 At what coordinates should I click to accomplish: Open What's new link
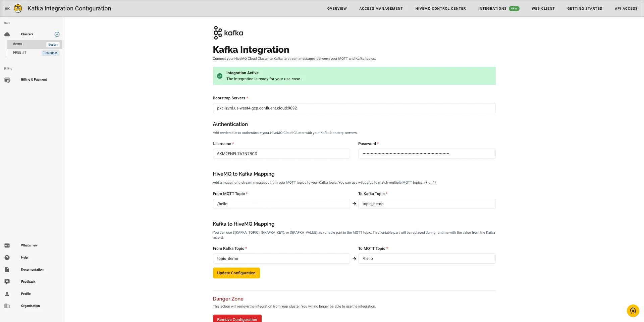(29, 245)
